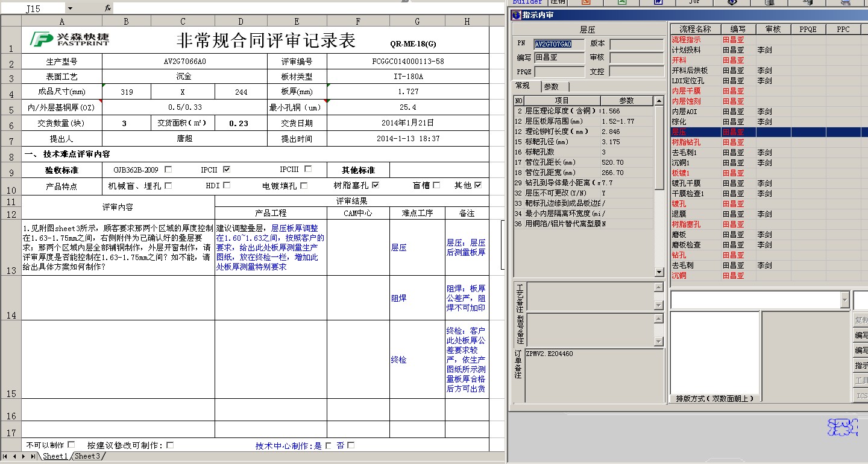Viewport: 868px width, 464px height.
Task: Click the 交货日期 cell 2014年1月21日
Action: [x=407, y=123]
